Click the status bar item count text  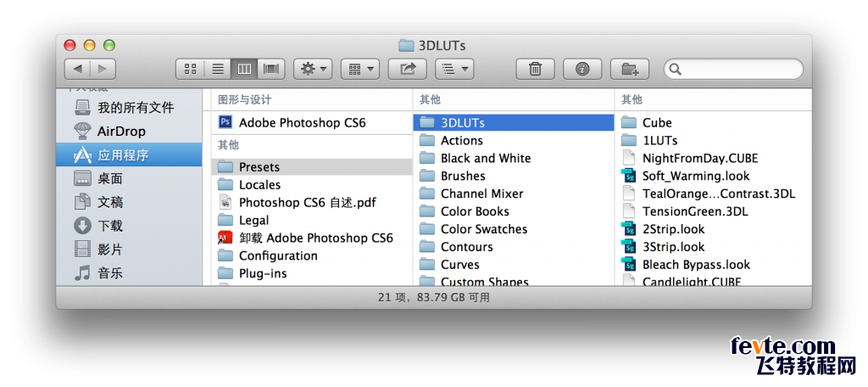pyautogui.click(x=433, y=297)
